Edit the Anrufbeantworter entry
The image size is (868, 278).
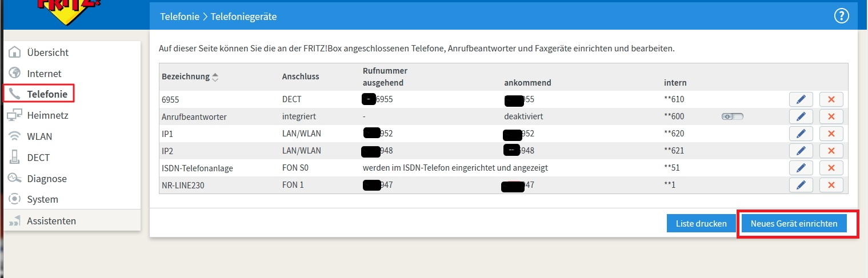point(801,116)
